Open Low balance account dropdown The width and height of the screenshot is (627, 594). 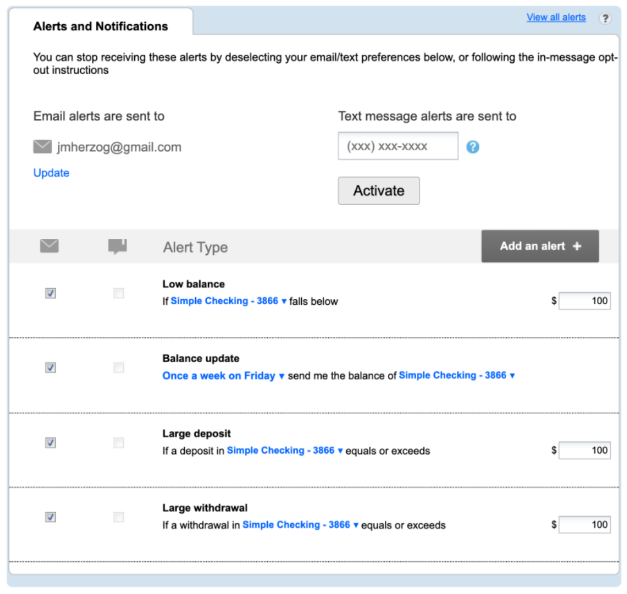pyautogui.click(x=228, y=301)
